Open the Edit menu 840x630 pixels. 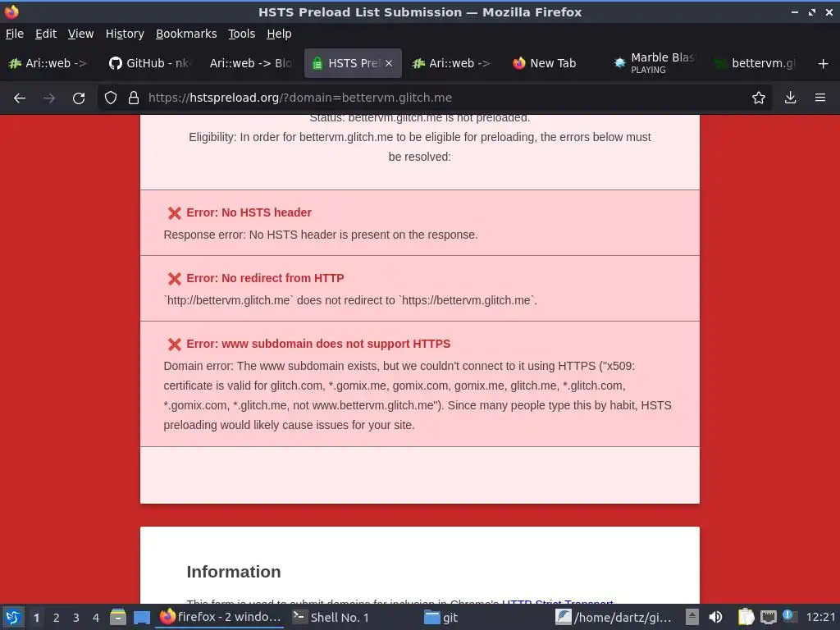[x=46, y=34]
